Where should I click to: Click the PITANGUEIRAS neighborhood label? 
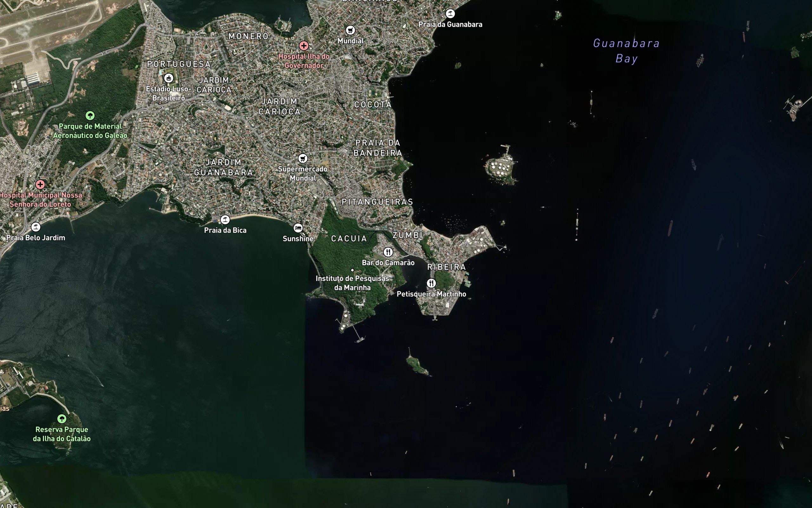coord(377,202)
